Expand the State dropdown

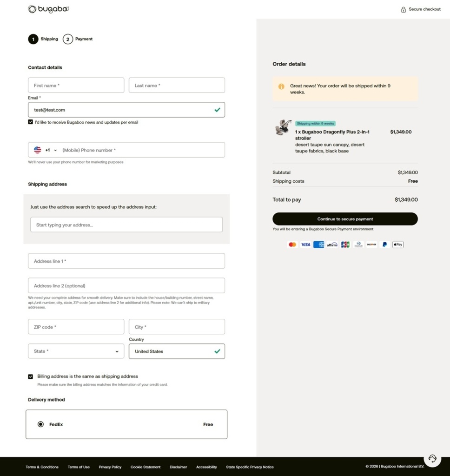pos(76,351)
